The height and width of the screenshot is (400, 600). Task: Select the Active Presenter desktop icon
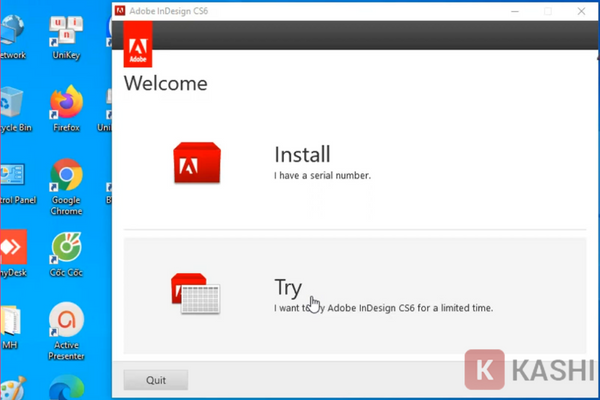pyautogui.click(x=66, y=322)
